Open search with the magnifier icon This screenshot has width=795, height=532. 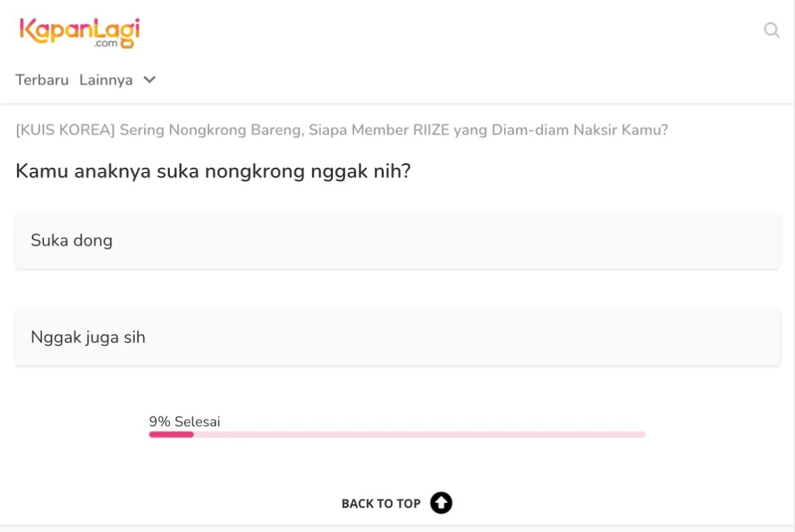[x=771, y=31]
